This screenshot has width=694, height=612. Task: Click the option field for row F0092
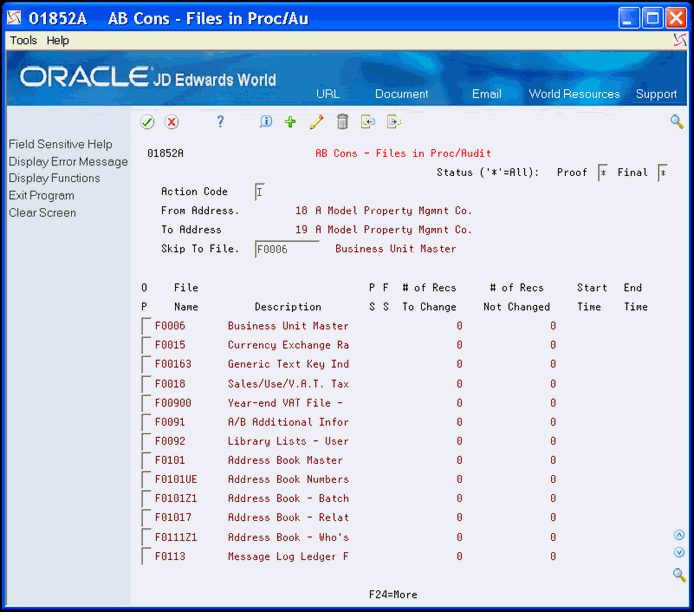[x=147, y=441]
